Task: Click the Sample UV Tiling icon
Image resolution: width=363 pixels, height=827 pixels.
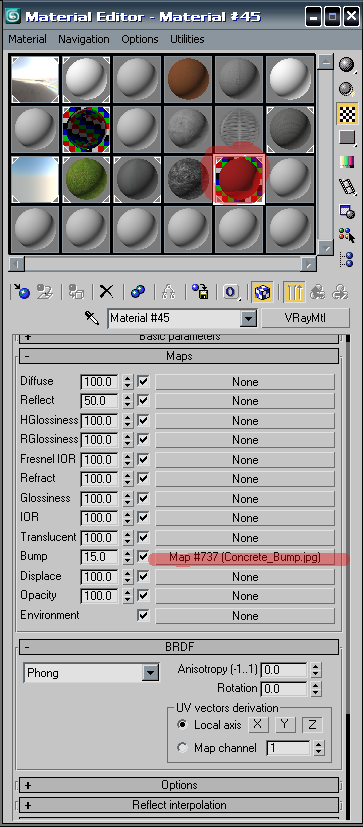Action: click(x=347, y=138)
